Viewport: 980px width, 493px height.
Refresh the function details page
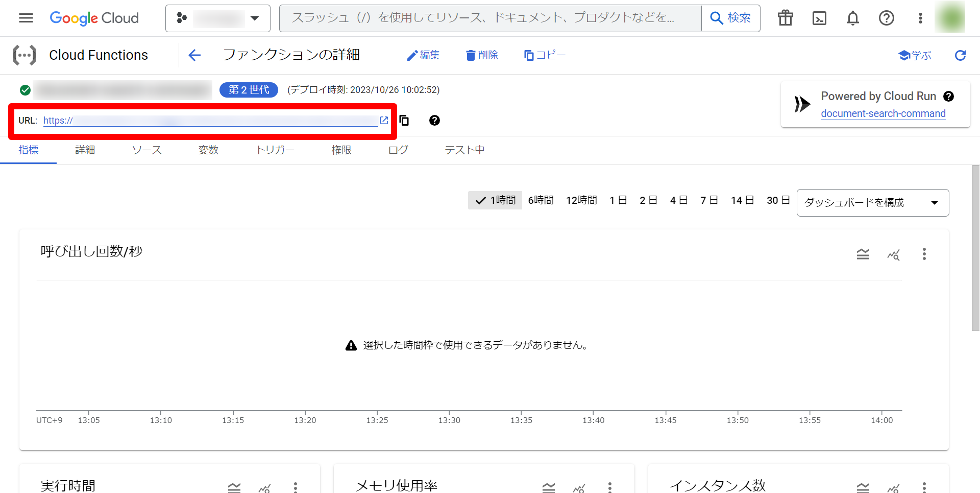coord(961,55)
